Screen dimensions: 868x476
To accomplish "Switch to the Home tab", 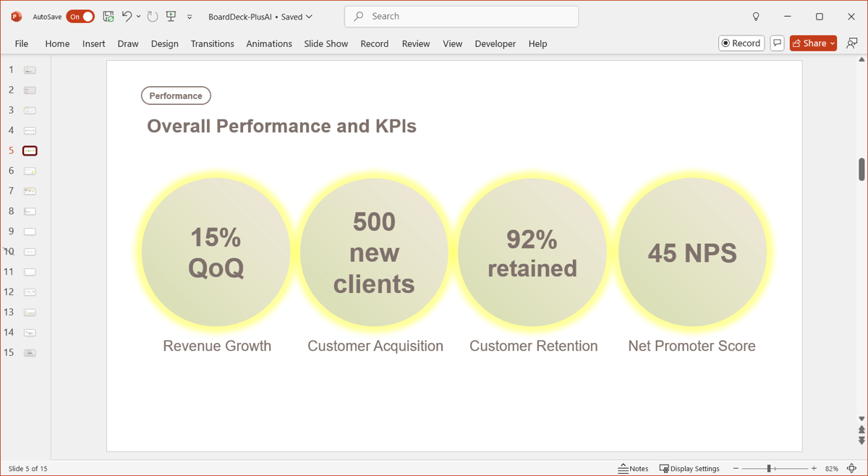I will (57, 43).
